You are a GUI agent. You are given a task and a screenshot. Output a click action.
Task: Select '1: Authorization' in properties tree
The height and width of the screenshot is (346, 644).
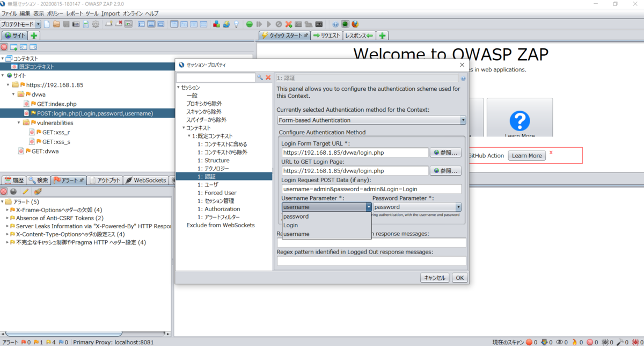(218, 209)
